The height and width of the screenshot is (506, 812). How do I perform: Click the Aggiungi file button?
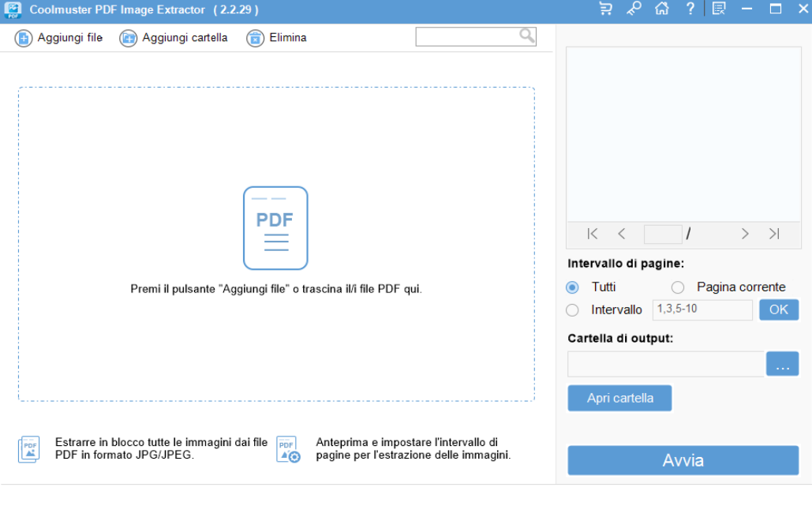[x=58, y=38]
